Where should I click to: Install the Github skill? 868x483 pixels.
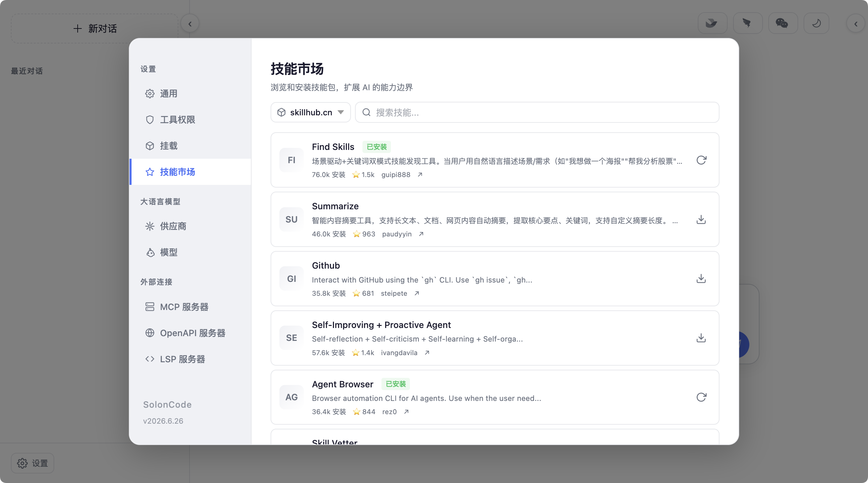tap(701, 279)
